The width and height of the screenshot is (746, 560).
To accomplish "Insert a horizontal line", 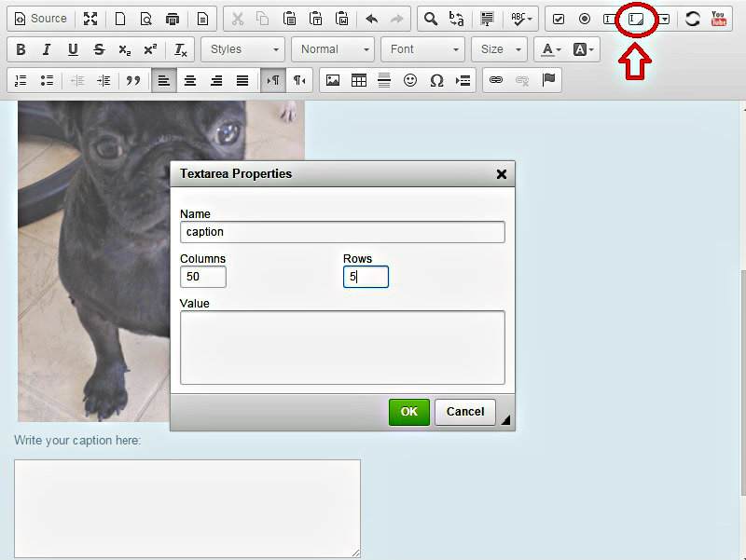I will click(x=384, y=80).
